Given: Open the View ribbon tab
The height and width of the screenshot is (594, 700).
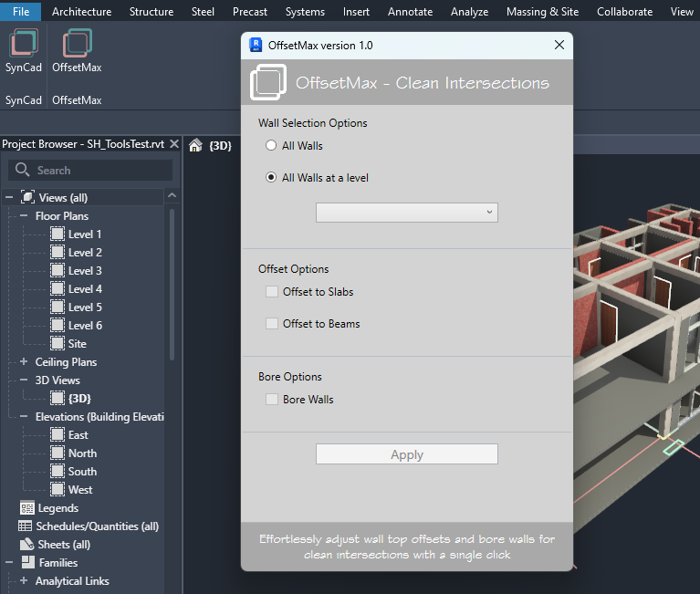Looking at the screenshot, I should [682, 11].
